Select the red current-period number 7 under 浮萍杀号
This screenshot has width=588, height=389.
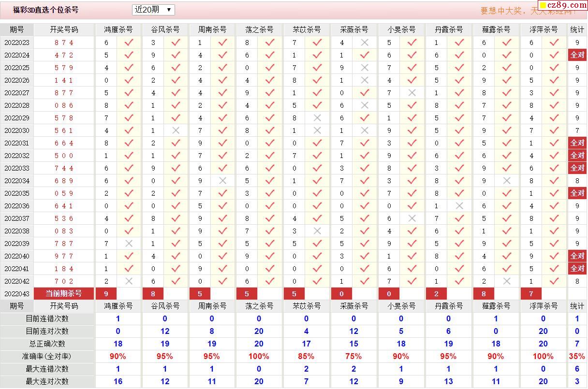click(x=531, y=294)
